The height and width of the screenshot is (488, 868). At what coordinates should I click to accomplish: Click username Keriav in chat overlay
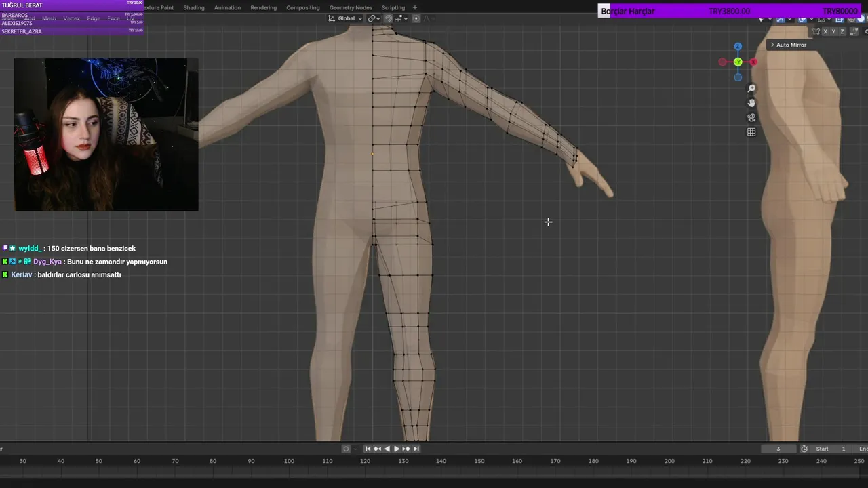point(22,274)
